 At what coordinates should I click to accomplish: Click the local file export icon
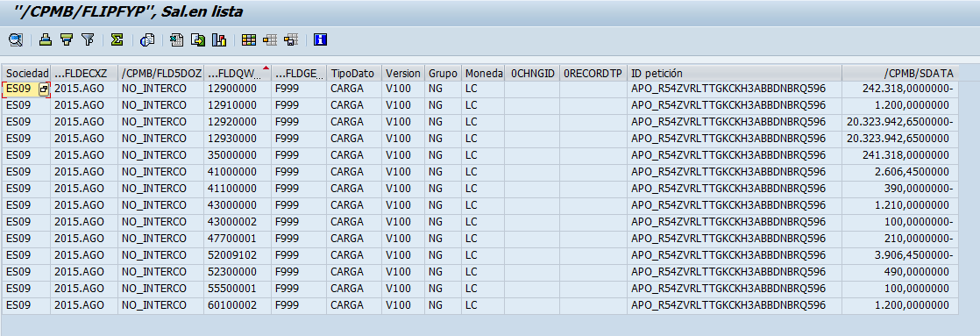[x=198, y=40]
